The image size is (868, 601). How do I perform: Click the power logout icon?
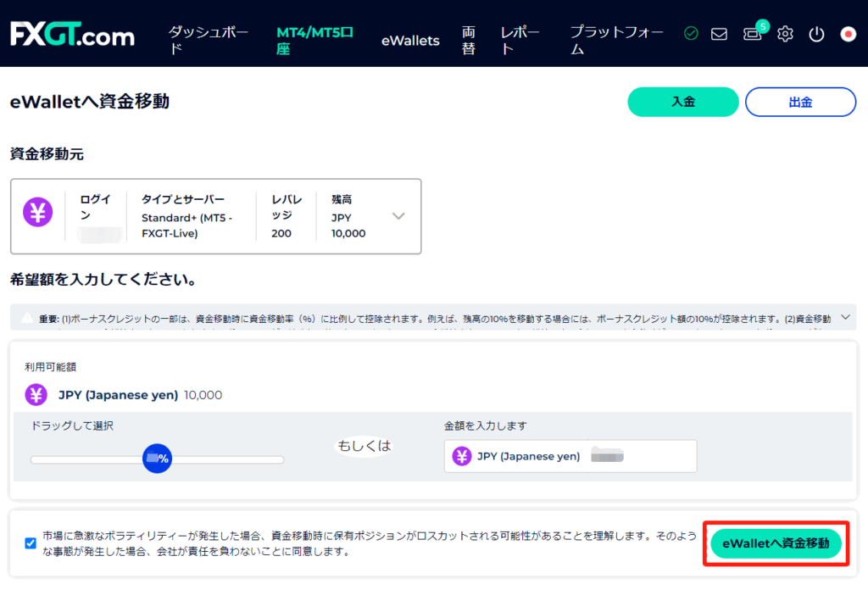(816, 35)
